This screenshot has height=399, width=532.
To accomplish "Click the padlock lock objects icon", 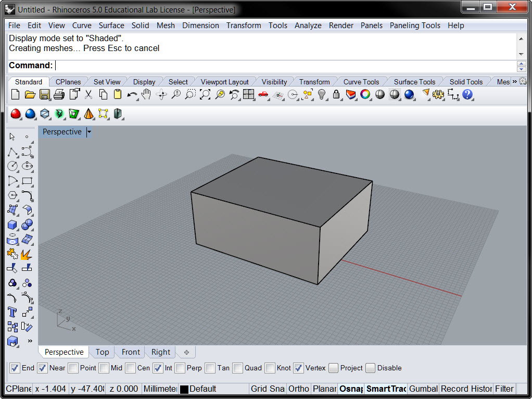I will pos(336,94).
